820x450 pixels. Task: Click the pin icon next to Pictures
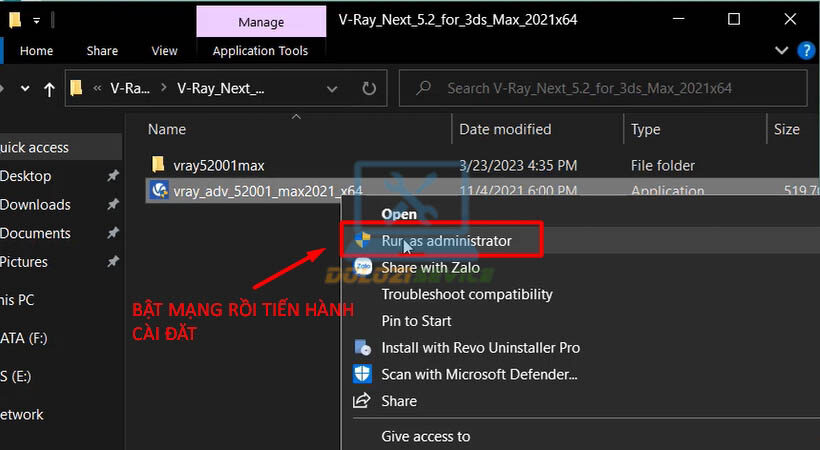pos(113,261)
